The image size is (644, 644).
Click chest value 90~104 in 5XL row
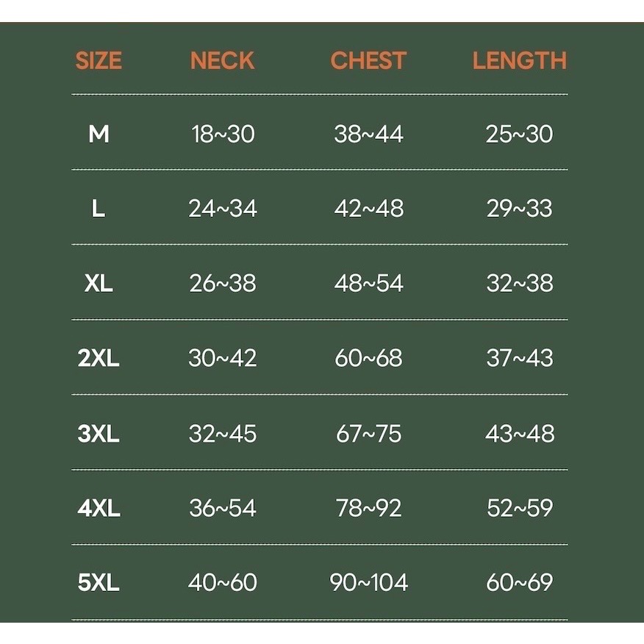(368, 583)
